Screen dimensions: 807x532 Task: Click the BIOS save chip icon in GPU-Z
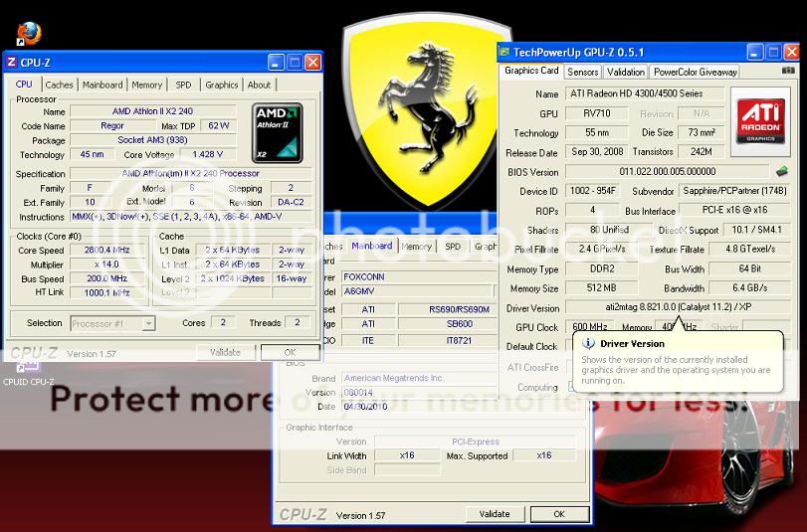point(782,171)
